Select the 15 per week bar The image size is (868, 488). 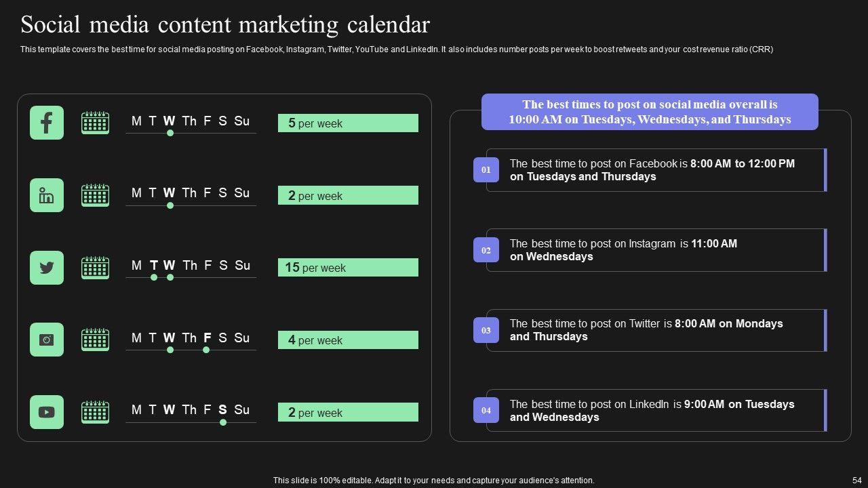pyautogui.click(x=348, y=268)
